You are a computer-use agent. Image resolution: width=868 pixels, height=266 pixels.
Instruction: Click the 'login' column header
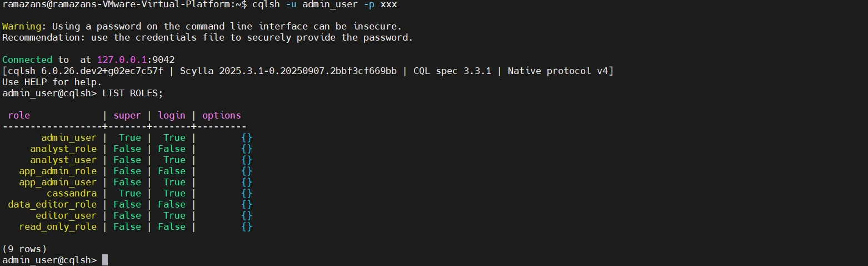(172, 116)
